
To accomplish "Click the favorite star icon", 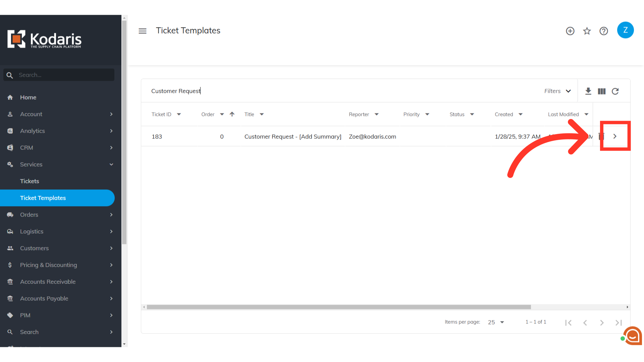I will tap(587, 31).
